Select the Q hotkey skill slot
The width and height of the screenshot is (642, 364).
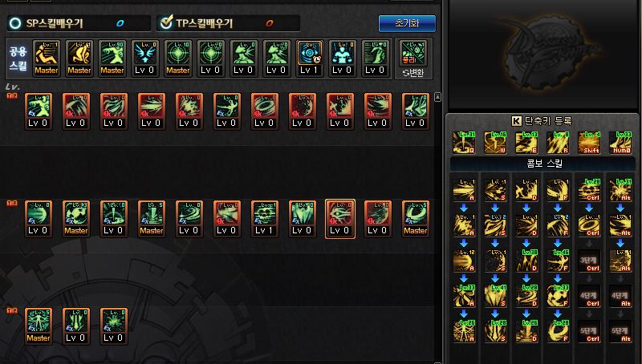(464, 143)
